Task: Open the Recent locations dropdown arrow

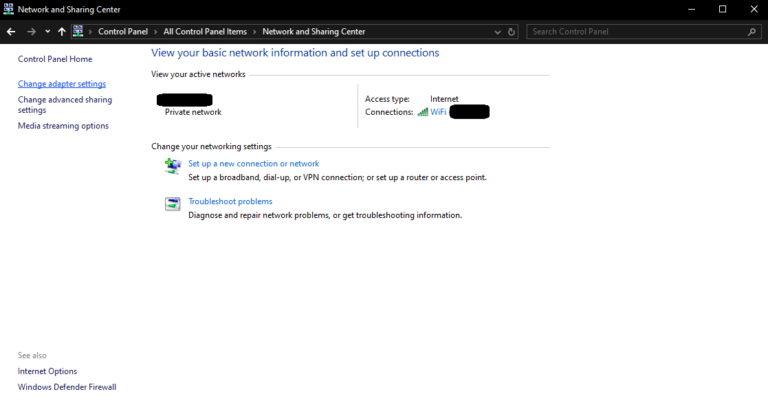Action: [x=47, y=32]
